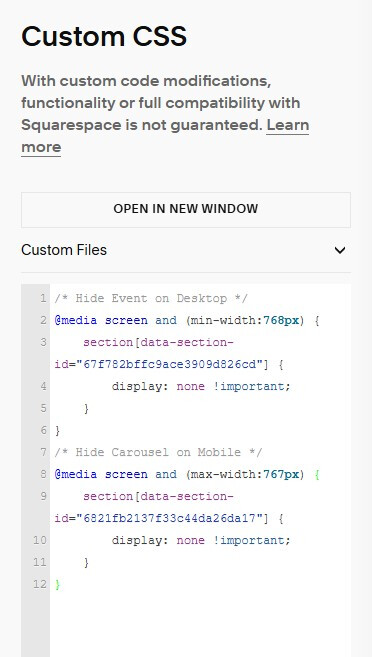Open the Learn more link
372x657 pixels.
click(x=165, y=136)
